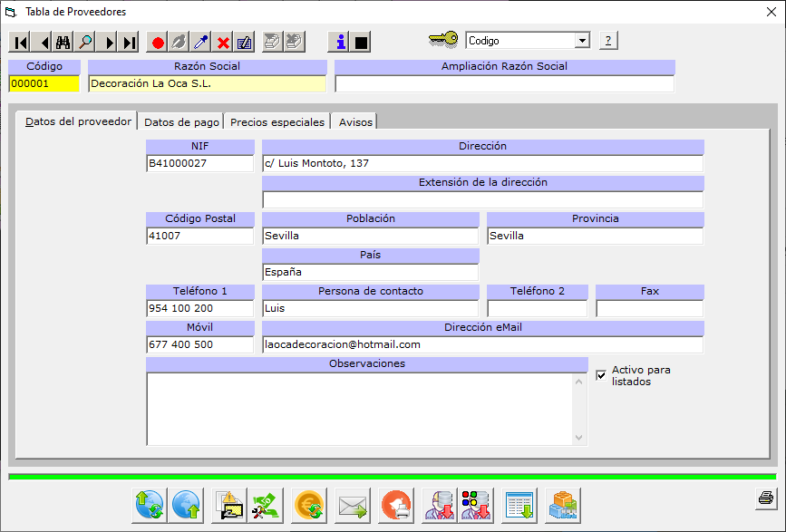The width and height of the screenshot is (786, 532).
Task: Click the red circle new record button
Action: [158, 42]
